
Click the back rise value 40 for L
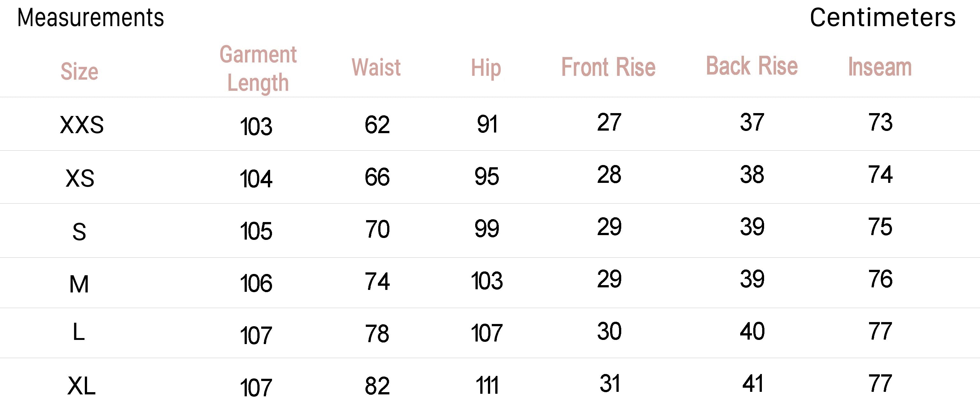point(752,331)
